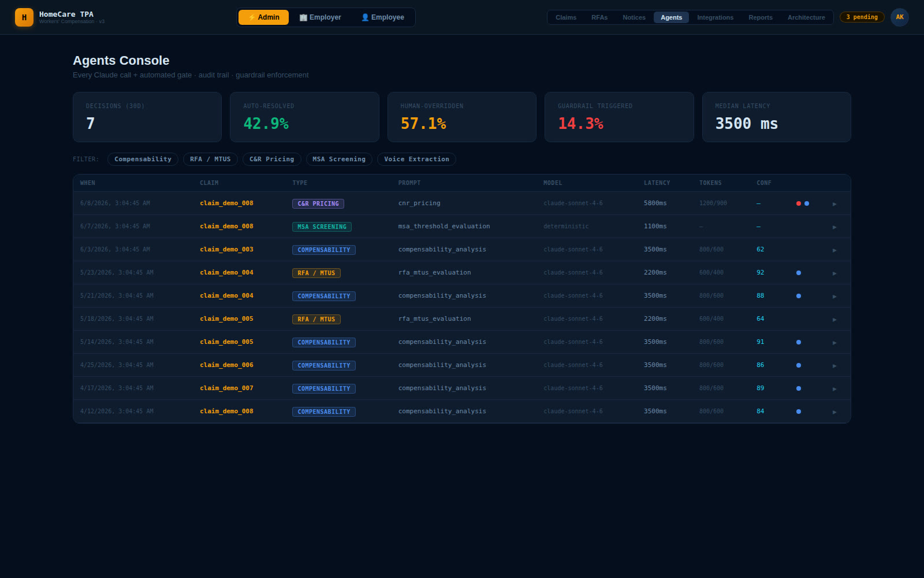Open the AK user avatar menu
Image resolution: width=924 pixels, height=578 pixels.
point(900,17)
